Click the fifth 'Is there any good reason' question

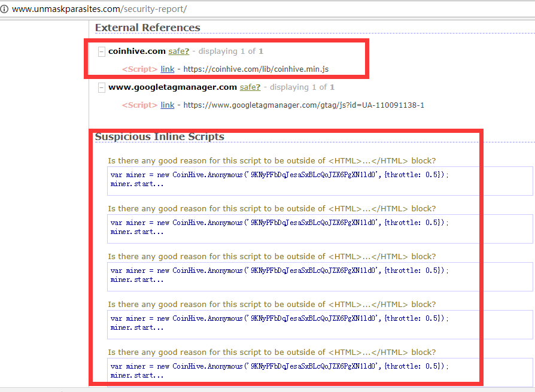point(272,353)
